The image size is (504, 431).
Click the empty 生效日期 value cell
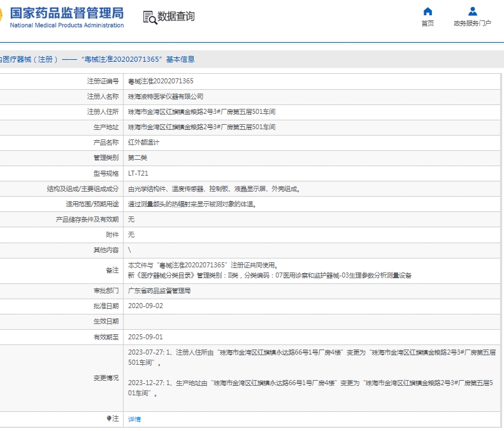pyautogui.click(x=312, y=321)
